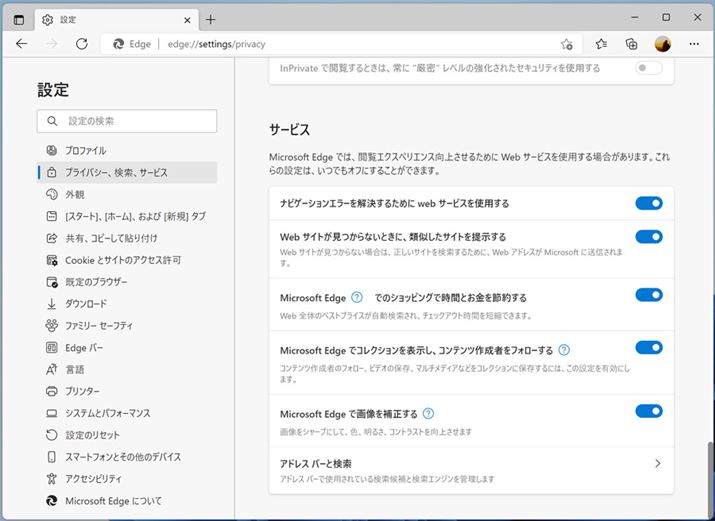
Task: Click the browser refresh icon
Action: (81, 44)
